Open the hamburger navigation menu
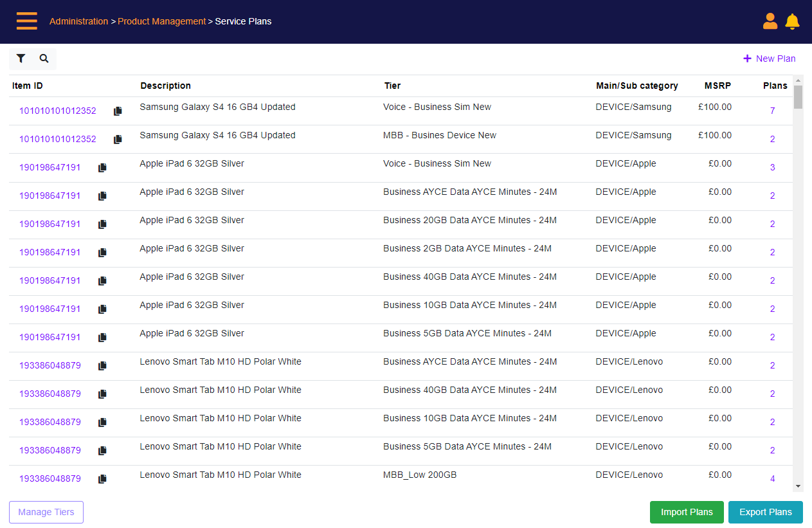Viewport: 812px width, 528px height. pyautogui.click(x=27, y=21)
